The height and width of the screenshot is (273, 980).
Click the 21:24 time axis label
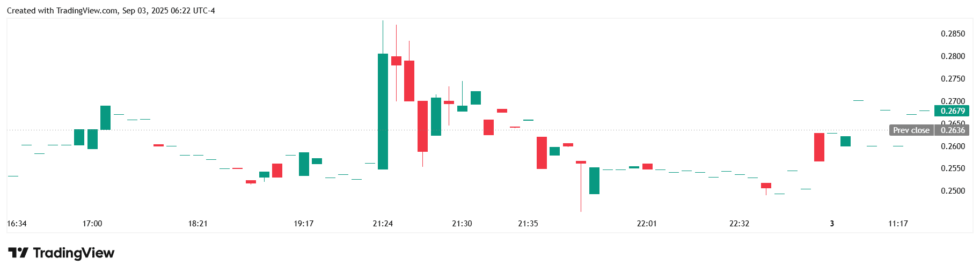(383, 224)
